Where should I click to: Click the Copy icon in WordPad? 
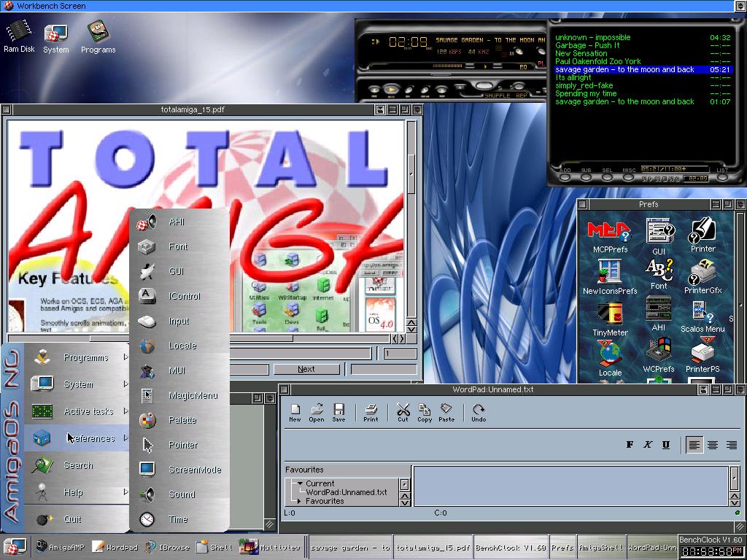pos(425,413)
